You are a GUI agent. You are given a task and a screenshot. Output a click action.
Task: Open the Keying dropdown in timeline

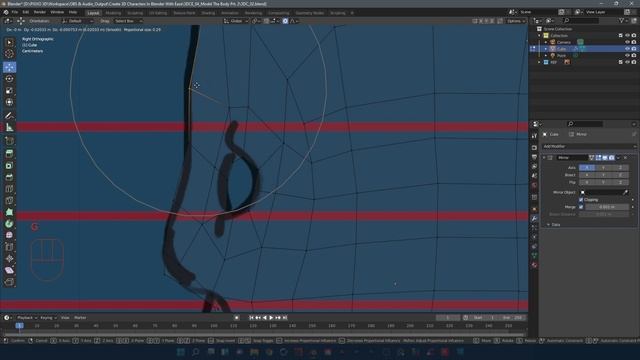[49, 318]
